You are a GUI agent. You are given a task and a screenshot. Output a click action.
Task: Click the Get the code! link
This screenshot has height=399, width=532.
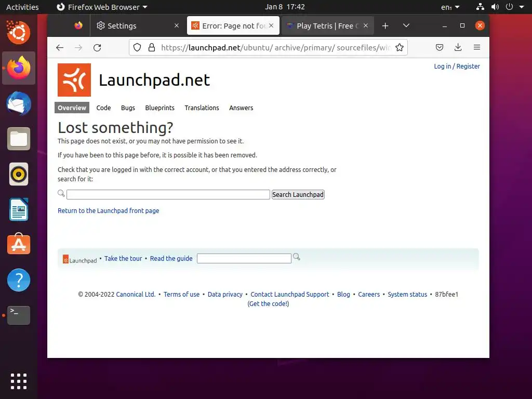coord(268,303)
